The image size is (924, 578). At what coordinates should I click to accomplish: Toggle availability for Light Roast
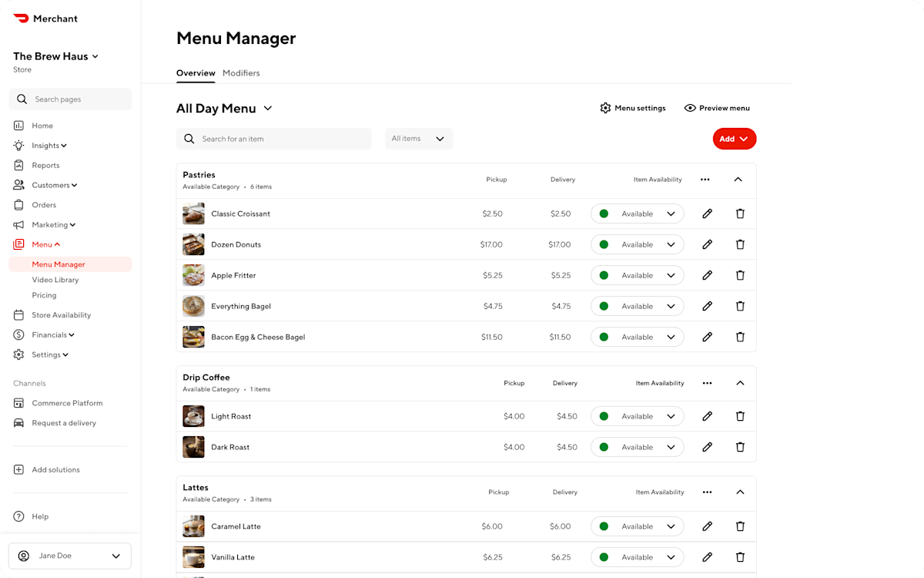[637, 416]
